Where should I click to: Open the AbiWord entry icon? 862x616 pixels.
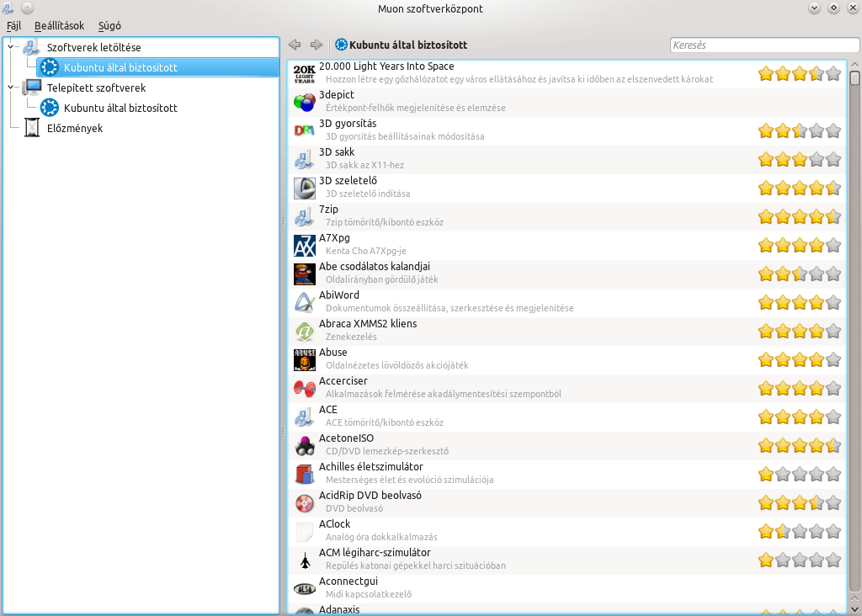click(304, 303)
